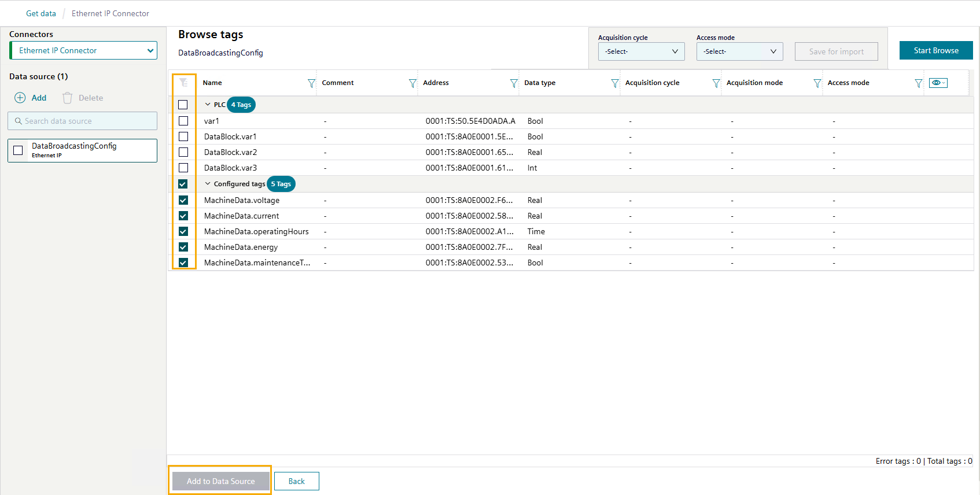The width and height of the screenshot is (980, 495).
Task: Go to Get data breadcrumb
Action: coord(41,13)
